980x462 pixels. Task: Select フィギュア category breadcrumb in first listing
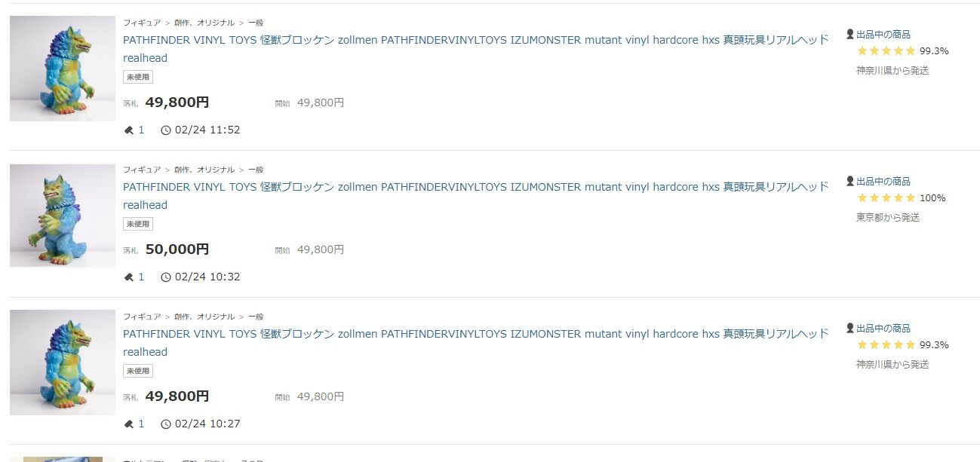tap(142, 23)
